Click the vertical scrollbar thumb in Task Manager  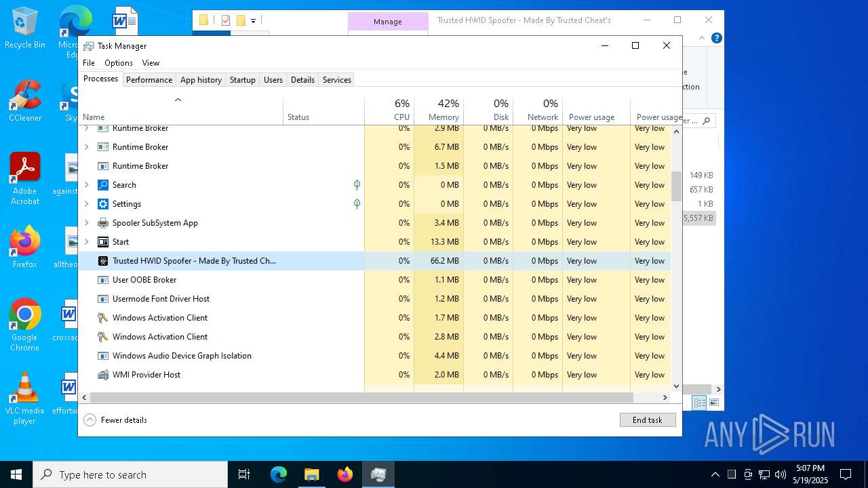point(676,186)
